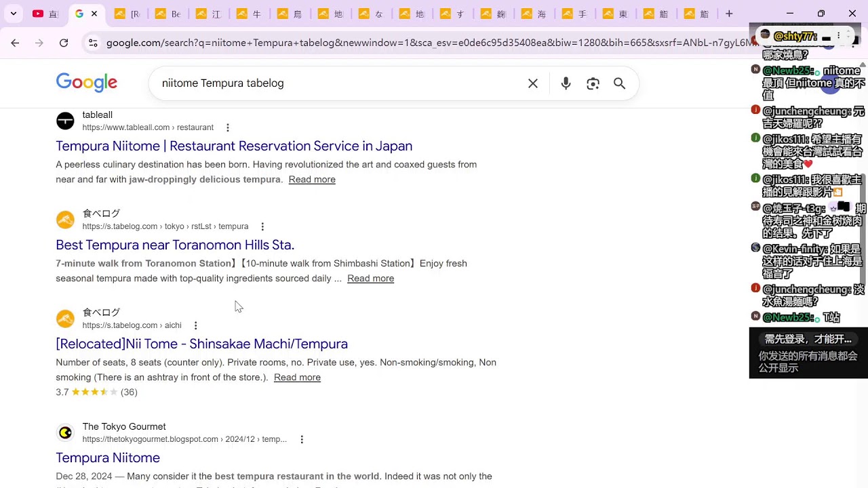Switch to the tabelog tab labeled 鳥

pos(290,14)
